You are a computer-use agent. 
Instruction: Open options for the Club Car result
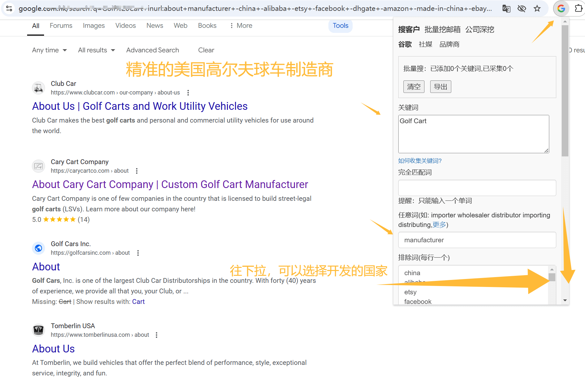tap(188, 93)
